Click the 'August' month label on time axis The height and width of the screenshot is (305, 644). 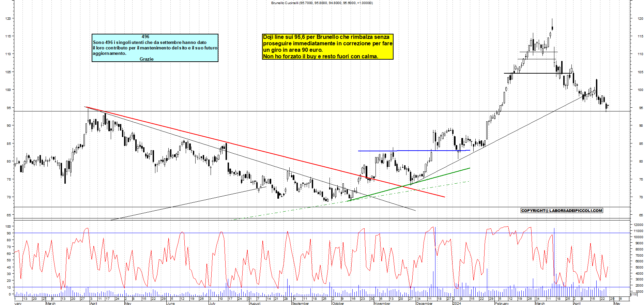(255, 303)
